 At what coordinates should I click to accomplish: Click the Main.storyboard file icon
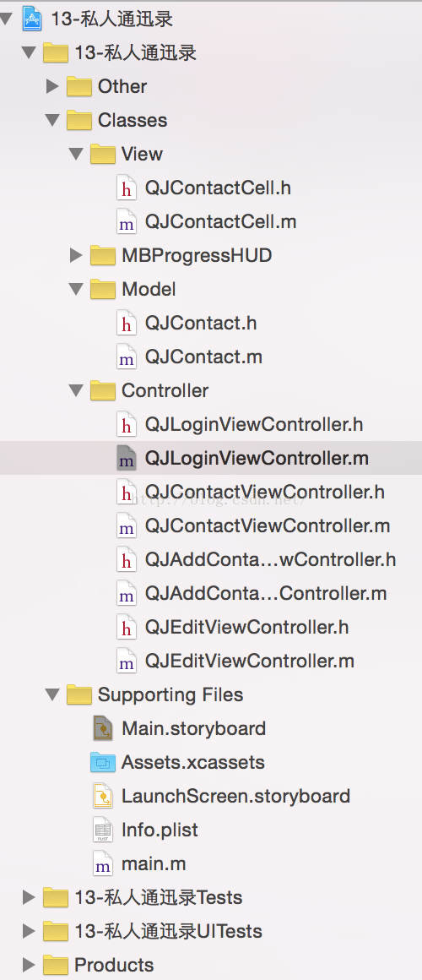point(102,728)
